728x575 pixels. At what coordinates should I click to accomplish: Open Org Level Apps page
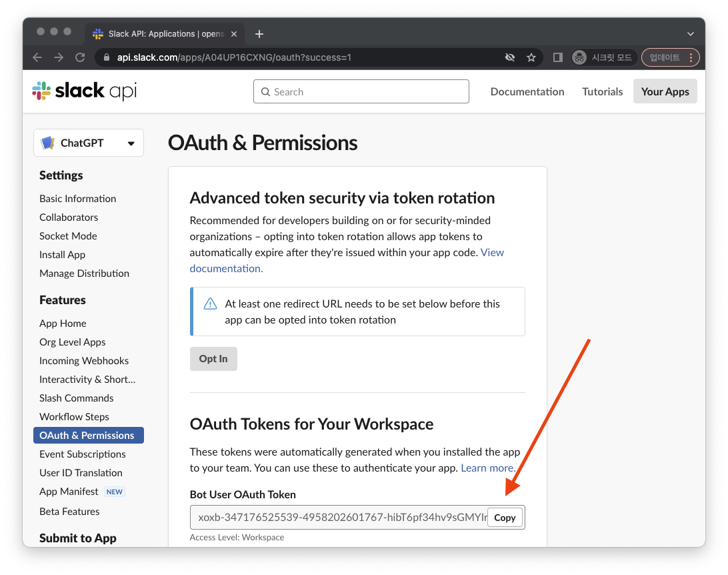[x=73, y=342]
